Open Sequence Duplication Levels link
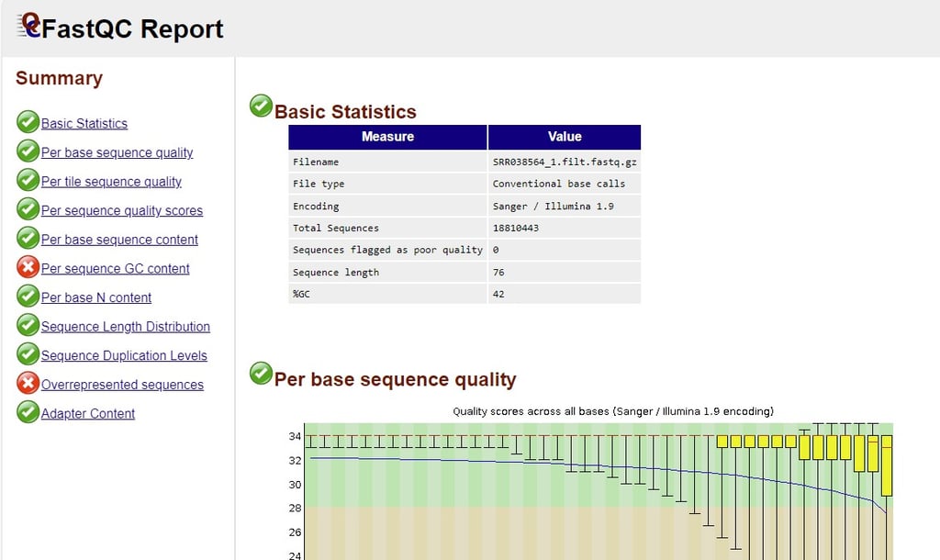The image size is (940, 560). 124,355
